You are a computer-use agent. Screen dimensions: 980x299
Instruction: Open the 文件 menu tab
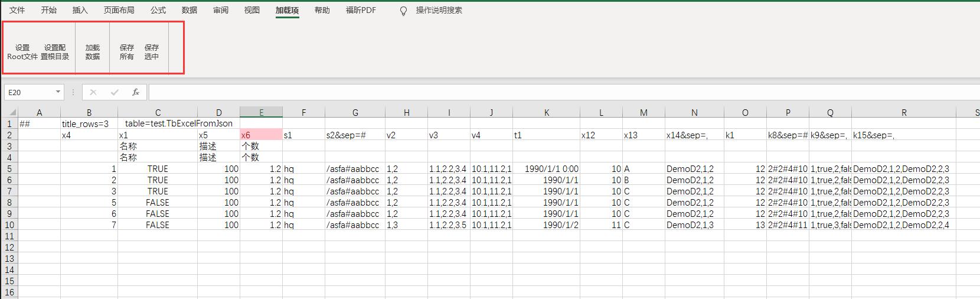pyautogui.click(x=17, y=10)
